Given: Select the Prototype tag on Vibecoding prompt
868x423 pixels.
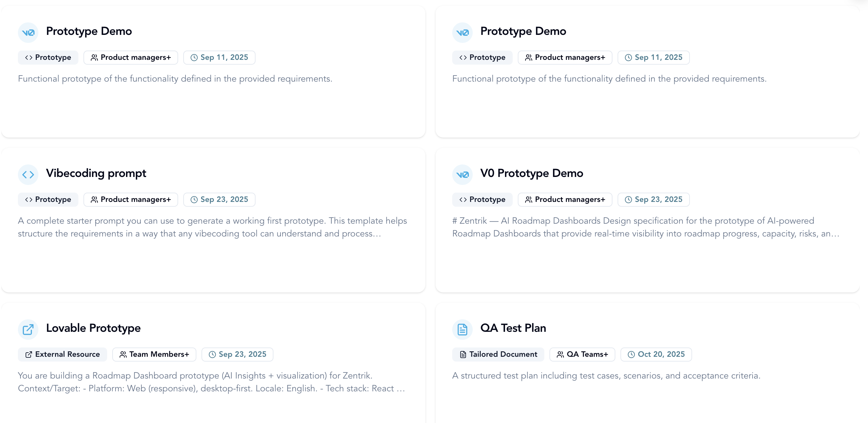Looking at the screenshot, I should click(x=48, y=199).
